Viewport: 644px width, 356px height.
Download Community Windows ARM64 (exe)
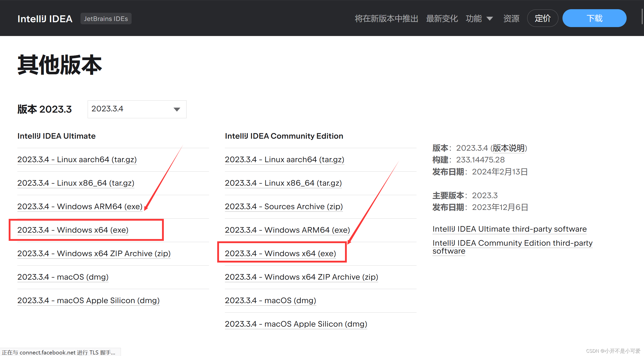(287, 230)
